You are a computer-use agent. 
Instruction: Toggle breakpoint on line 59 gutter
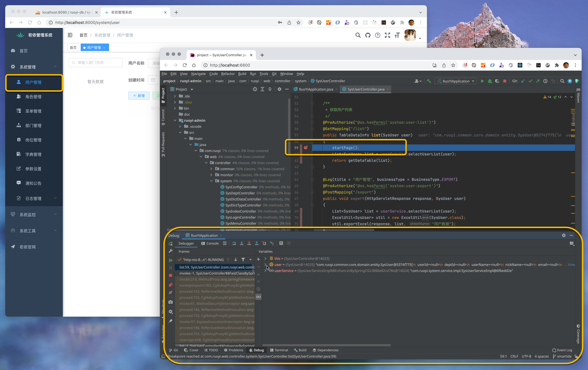tap(306, 148)
